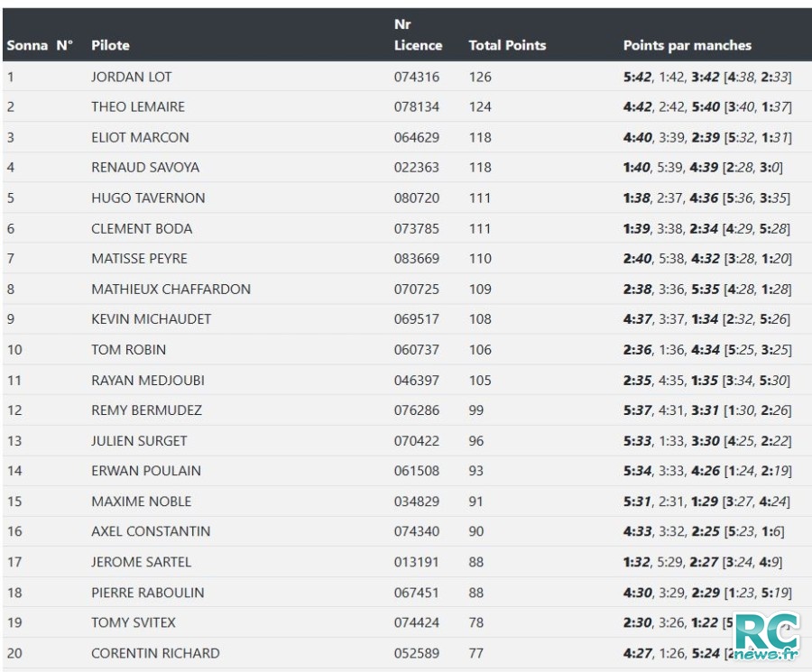Click KEVIN MICHAUDET's points per round
The width and height of the screenshot is (812, 672).
pos(706,318)
